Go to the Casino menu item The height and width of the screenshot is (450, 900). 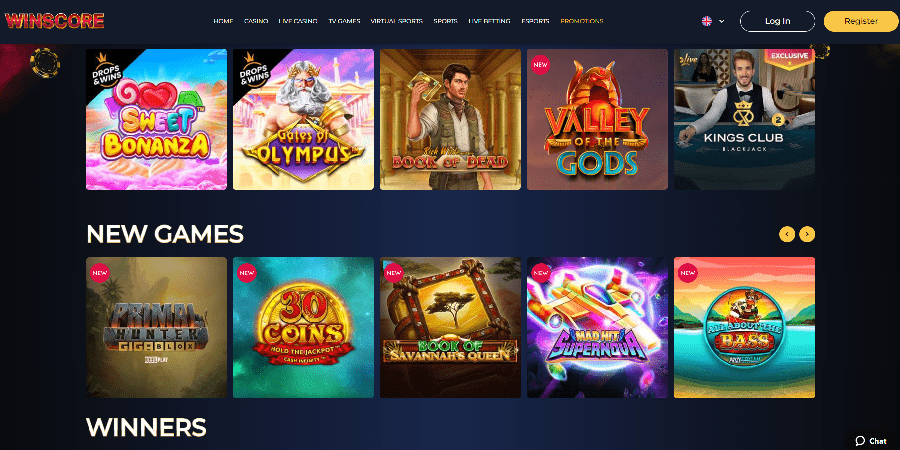click(256, 21)
